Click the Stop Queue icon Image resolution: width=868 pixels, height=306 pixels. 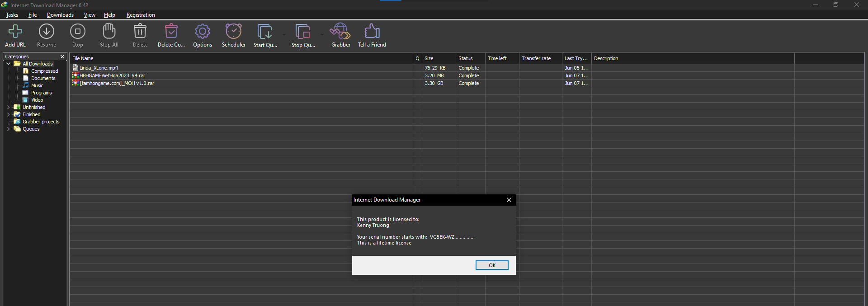[x=303, y=32]
